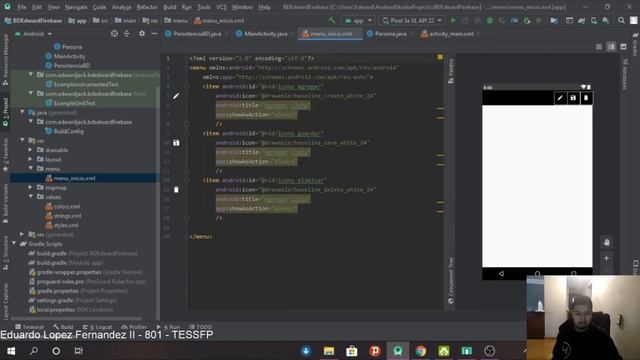Viewport: 640px width, 360px height.
Task: Switch editor to Design only view
Action: tap(623, 47)
